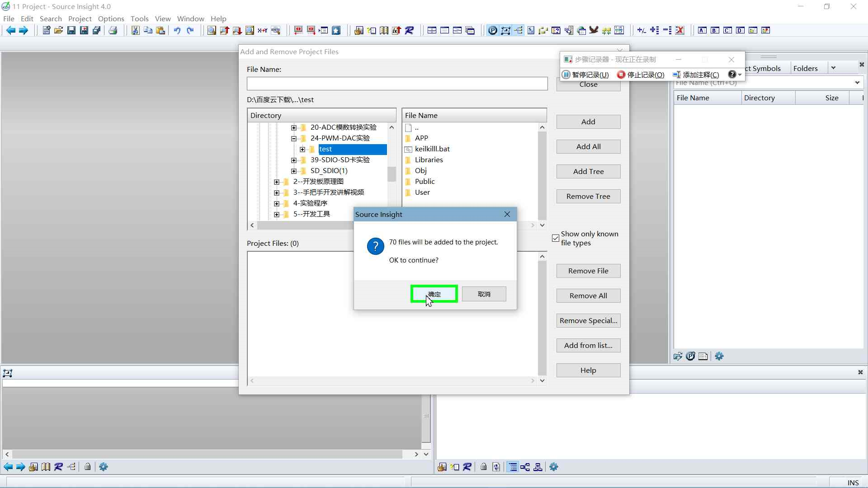The height and width of the screenshot is (488, 868).
Task: Open the Window menu
Action: click(190, 19)
